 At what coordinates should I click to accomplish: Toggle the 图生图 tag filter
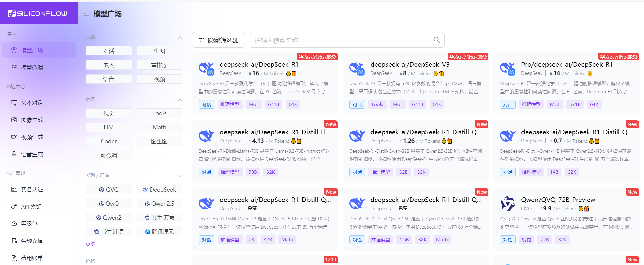pyautogui.click(x=159, y=141)
